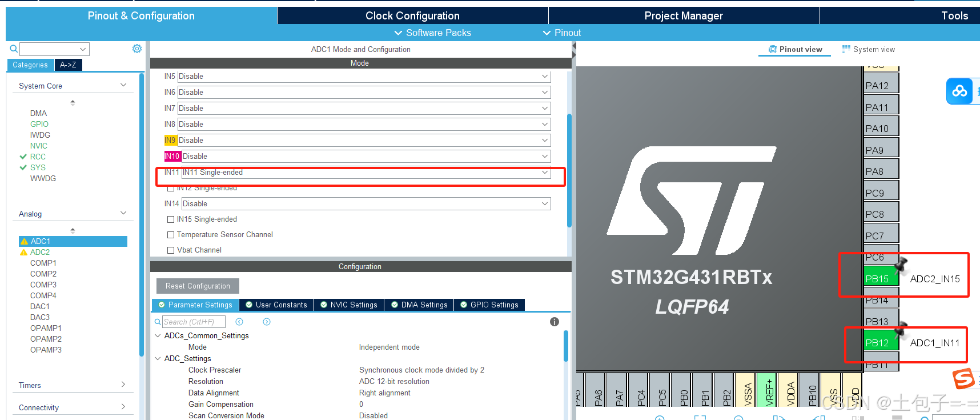Screen dimensions: 980x420
Task: Click the Sogou input method icon
Action: 964,379
